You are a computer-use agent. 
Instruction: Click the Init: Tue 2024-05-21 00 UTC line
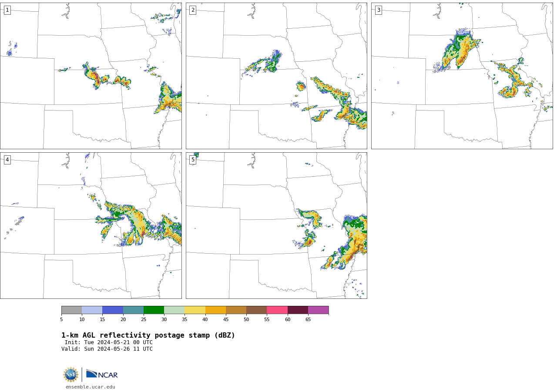[109, 342]
